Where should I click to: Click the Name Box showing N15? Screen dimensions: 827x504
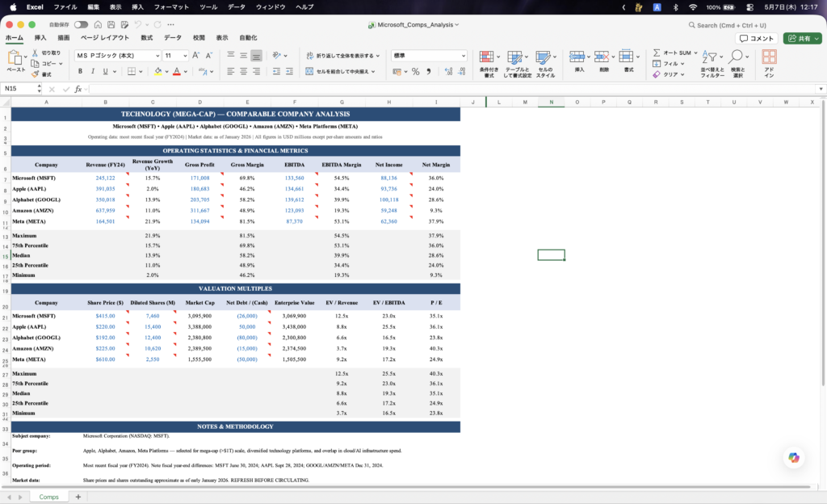tap(21, 89)
